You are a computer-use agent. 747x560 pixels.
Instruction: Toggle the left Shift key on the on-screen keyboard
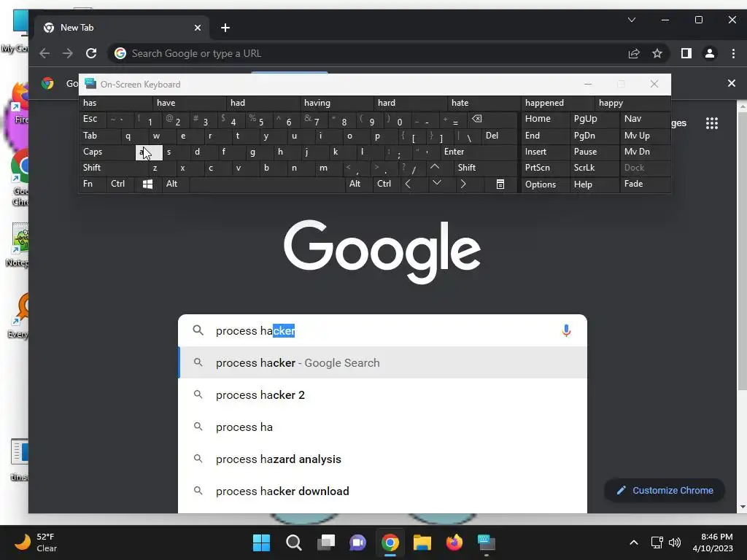click(115, 168)
